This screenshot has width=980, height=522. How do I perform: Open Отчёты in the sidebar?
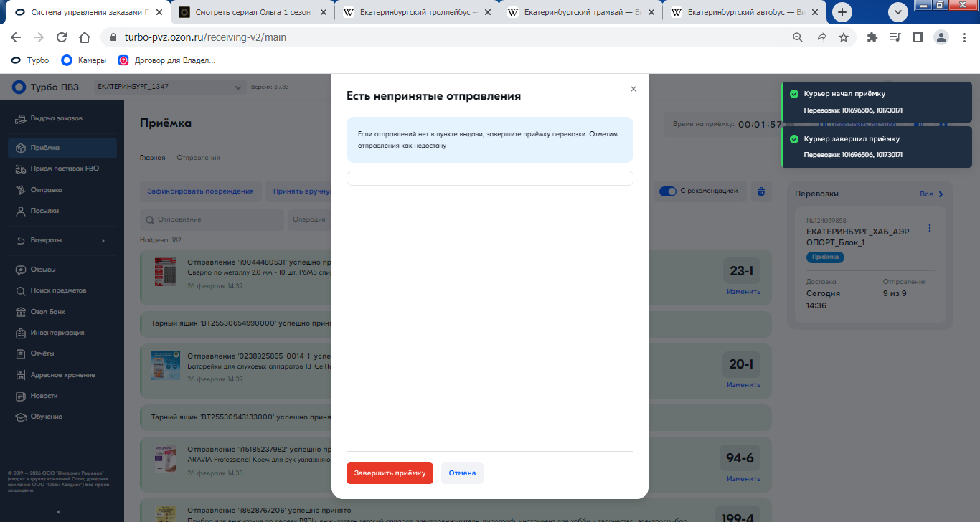click(62, 353)
